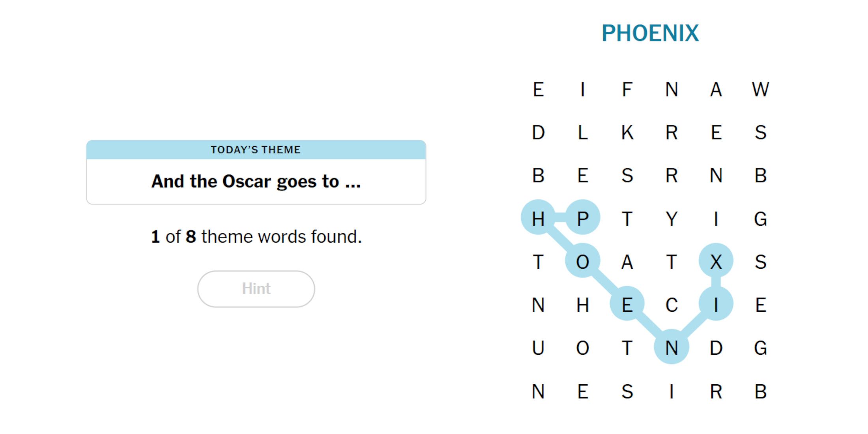The height and width of the screenshot is (434, 868).
Task: Click the letter A between O and T
Action: tap(627, 262)
